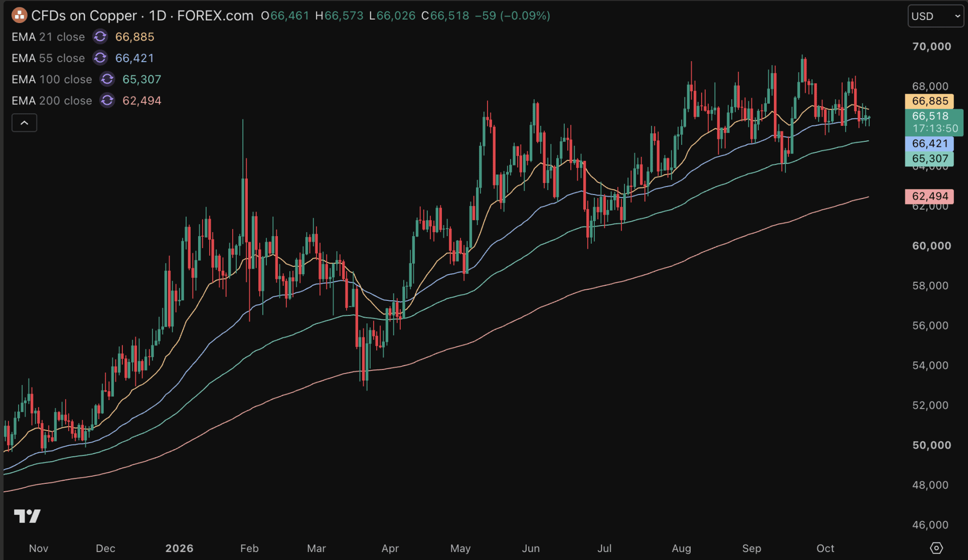
Task: Click the EMA 100 loading refresh icon
Action: [x=107, y=79]
